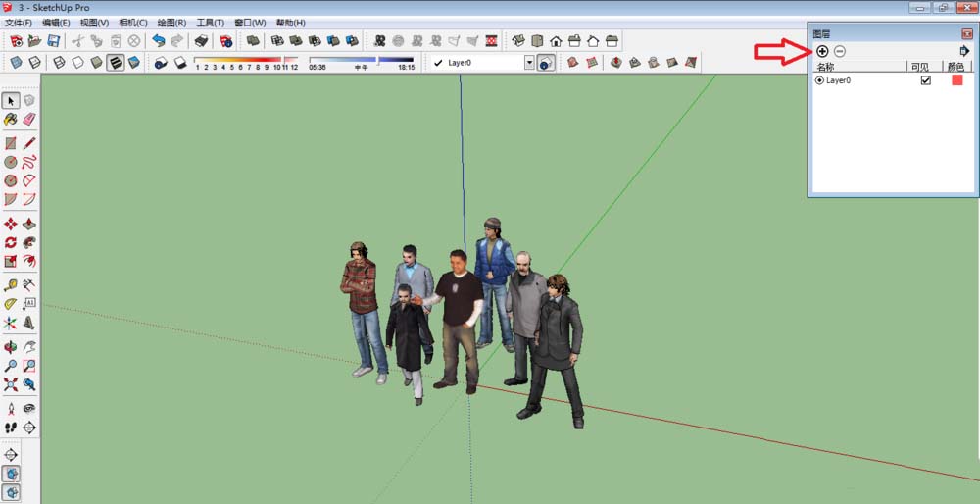Click the Save floppy disk icon
The image size is (980, 504).
(x=54, y=41)
